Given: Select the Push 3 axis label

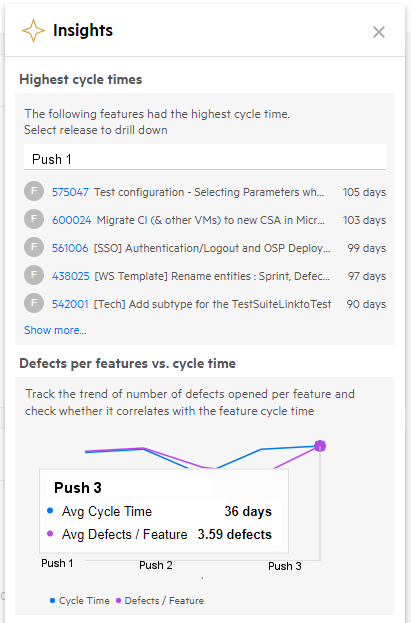Looking at the screenshot, I should point(285,566).
